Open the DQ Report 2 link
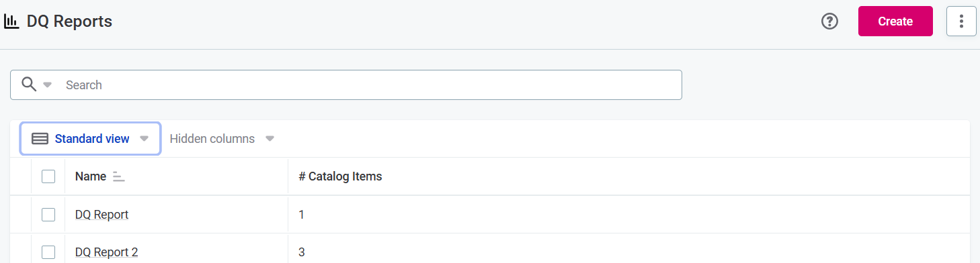The image size is (980, 263). click(106, 252)
